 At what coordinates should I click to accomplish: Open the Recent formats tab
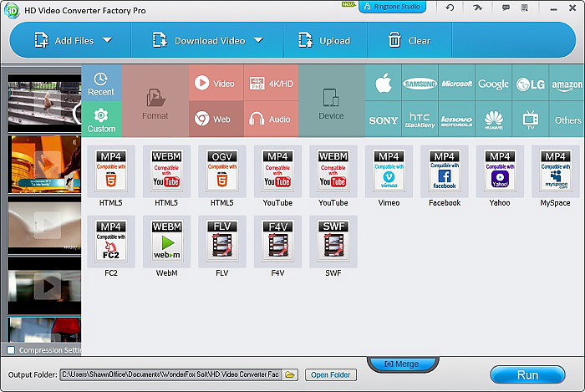click(101, 84)
